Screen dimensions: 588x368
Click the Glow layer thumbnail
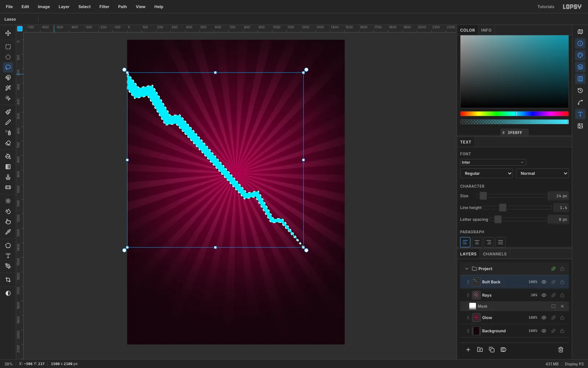click(x=476, y=318)
